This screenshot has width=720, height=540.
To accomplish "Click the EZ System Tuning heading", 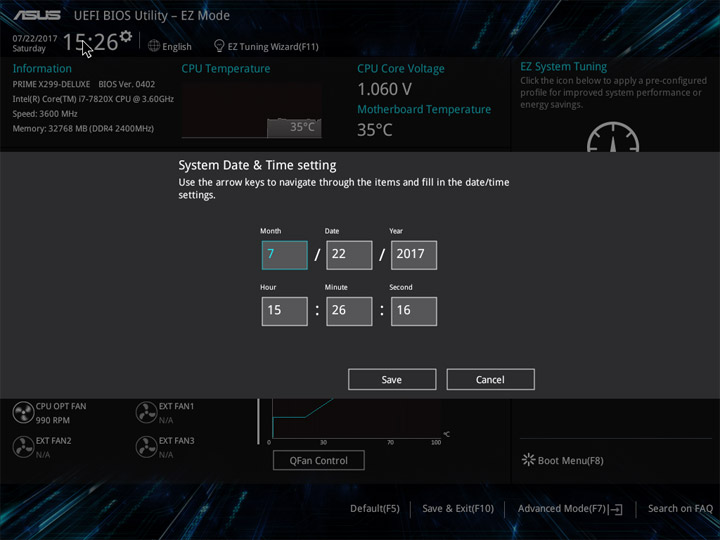I will 563,67.
